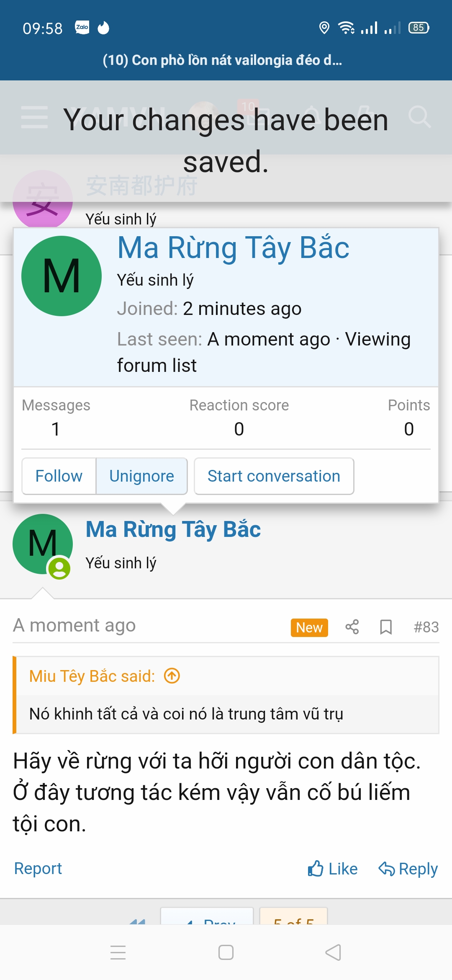Follow user Ma Rừng Tây Bắc
The height and width of the screenshot is (980, 452).
point(59,476)
